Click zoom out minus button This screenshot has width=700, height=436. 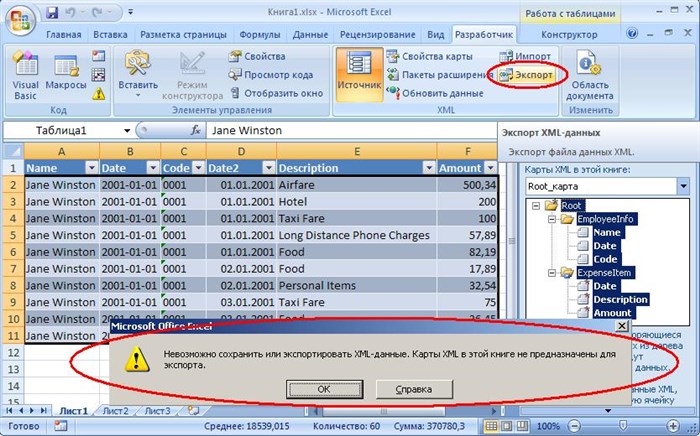(576, 426)
